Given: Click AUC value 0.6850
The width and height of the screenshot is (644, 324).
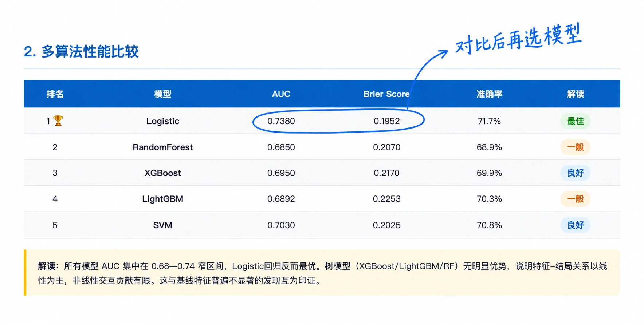Looking at the screenshot, I should click(x=281, y=147).
